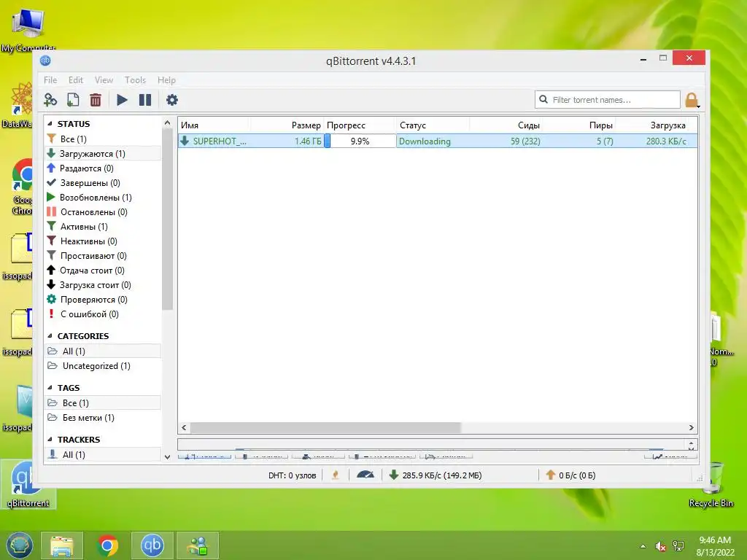Collapse the TAGS section

tap(50, 388)
